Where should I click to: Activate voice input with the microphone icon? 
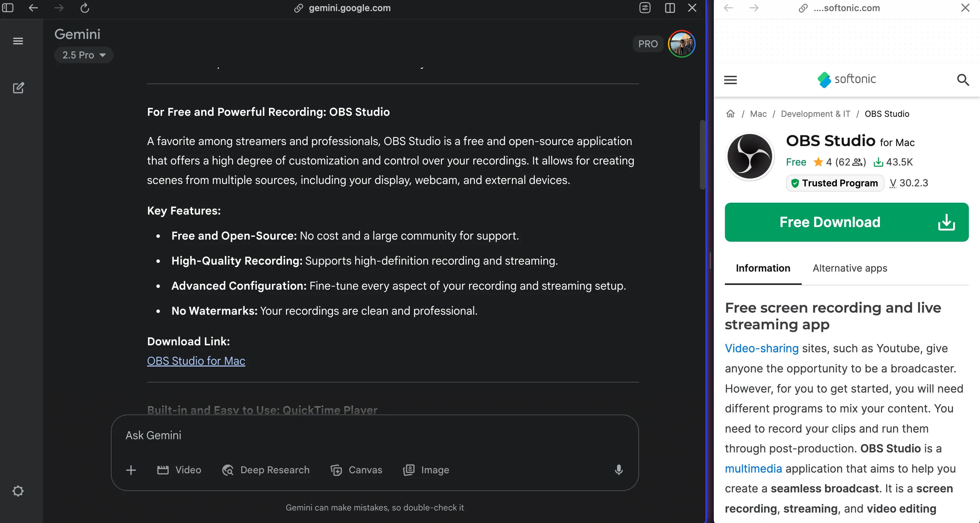[619, 470]
